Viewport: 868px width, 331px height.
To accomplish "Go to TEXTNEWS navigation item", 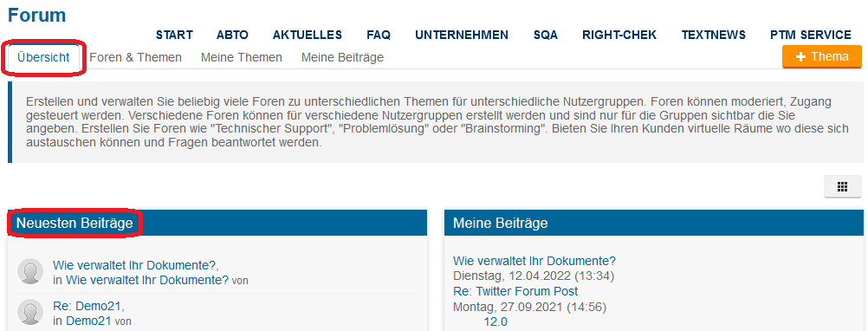I will tap(714, 35).
